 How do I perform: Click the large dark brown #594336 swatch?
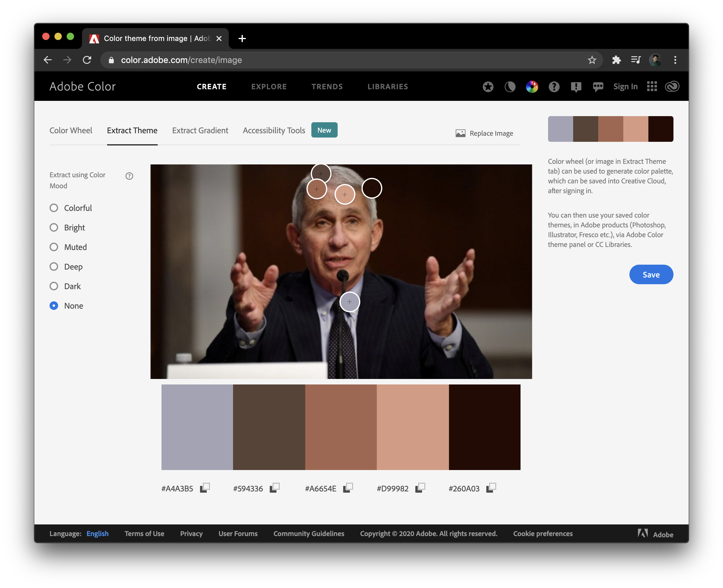tap(269, 427)
